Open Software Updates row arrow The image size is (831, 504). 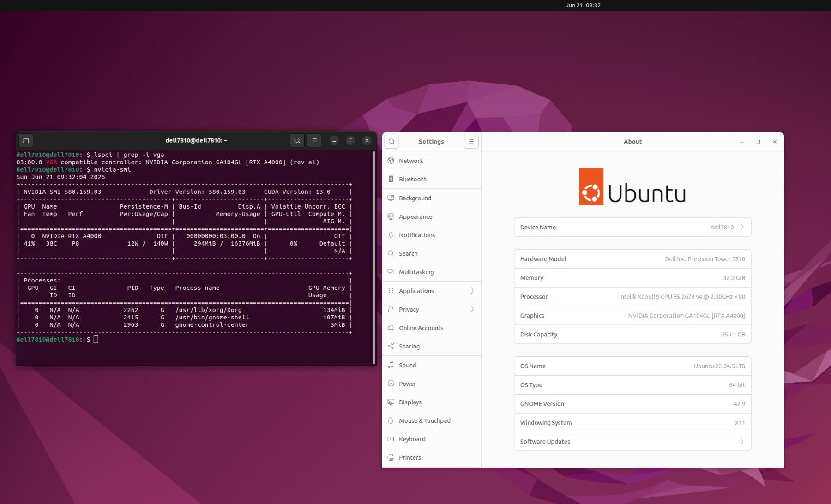[742, 441]
